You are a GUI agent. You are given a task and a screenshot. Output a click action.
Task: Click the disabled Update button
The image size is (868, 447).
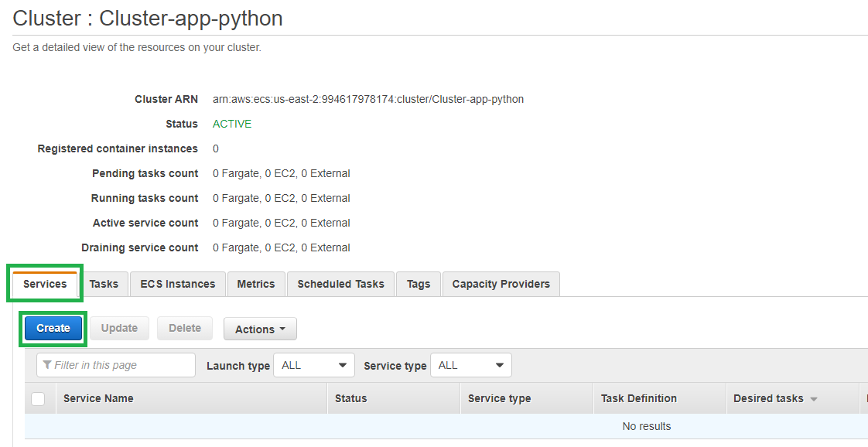pyautogui.click(x=120, y=328)
